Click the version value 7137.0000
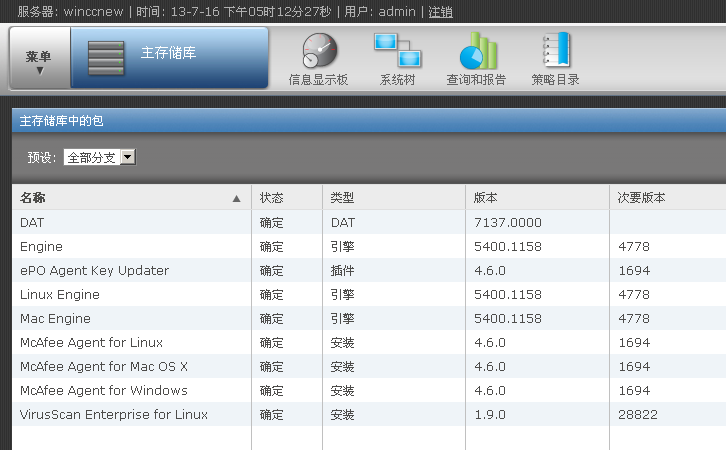726x450 pixels. [x=508, y=223]
